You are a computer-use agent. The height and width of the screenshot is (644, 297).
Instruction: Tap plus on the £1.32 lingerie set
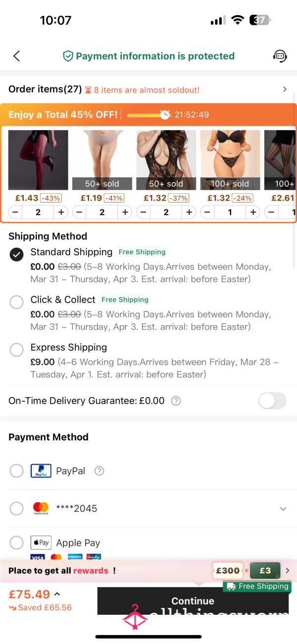[x=253, y=212]
